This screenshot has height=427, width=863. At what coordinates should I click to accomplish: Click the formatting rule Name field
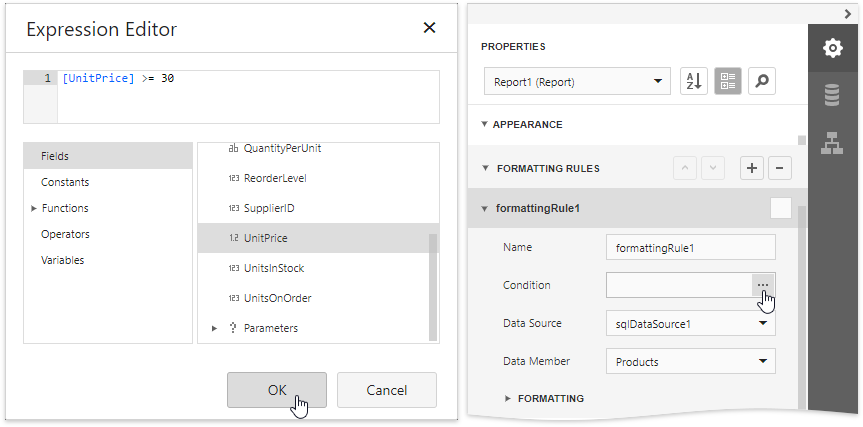(690, 247)
